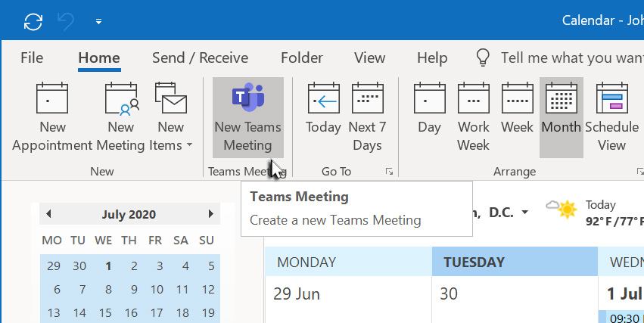
Task: Click Send/Receive sync icon in title bar
Action: click(33, 21)
